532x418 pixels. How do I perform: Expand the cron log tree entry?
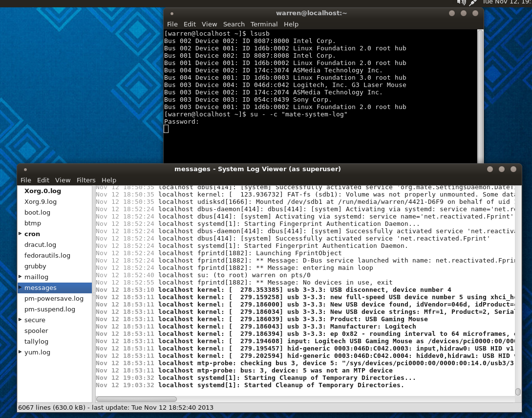point(20,234)
